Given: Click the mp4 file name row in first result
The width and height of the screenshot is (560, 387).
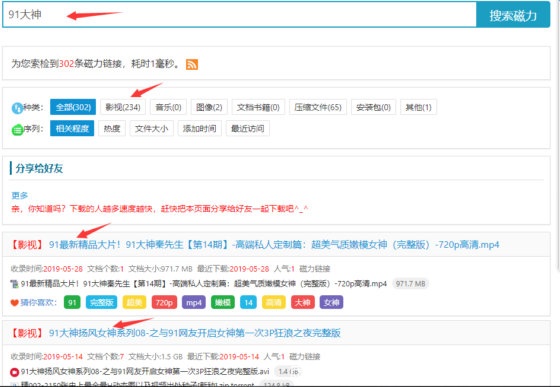Looking at the screenshot, I should coord(204,284).
